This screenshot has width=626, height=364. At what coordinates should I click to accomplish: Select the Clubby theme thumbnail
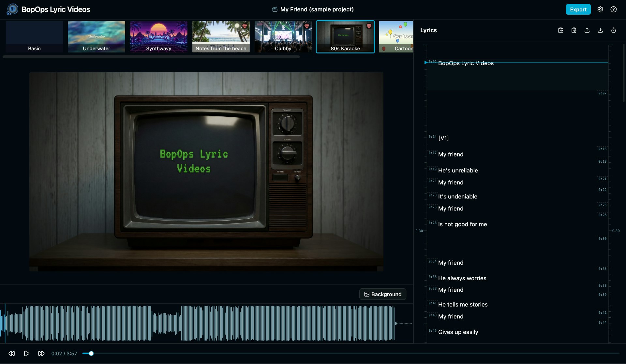click(283, 36)
